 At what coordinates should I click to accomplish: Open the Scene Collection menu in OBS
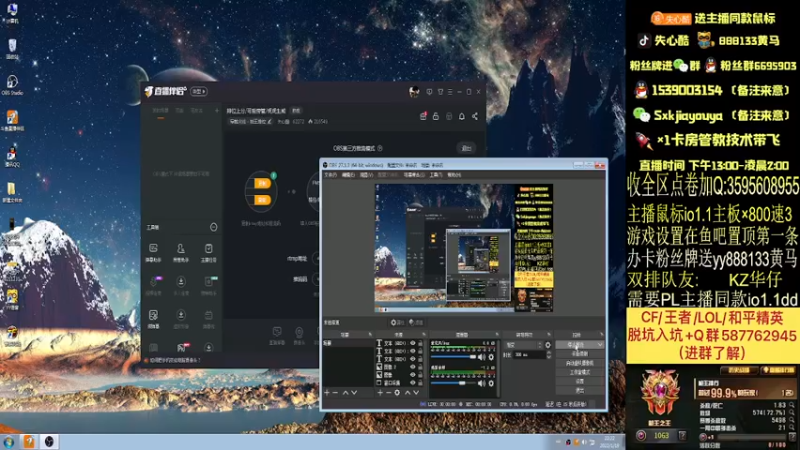414,175
